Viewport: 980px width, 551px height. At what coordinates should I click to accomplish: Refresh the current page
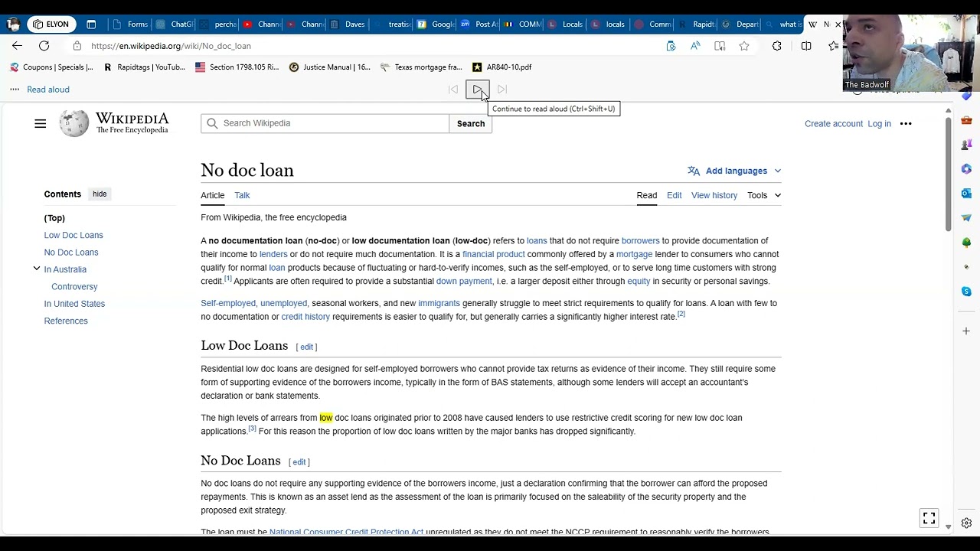click(44, 46)
